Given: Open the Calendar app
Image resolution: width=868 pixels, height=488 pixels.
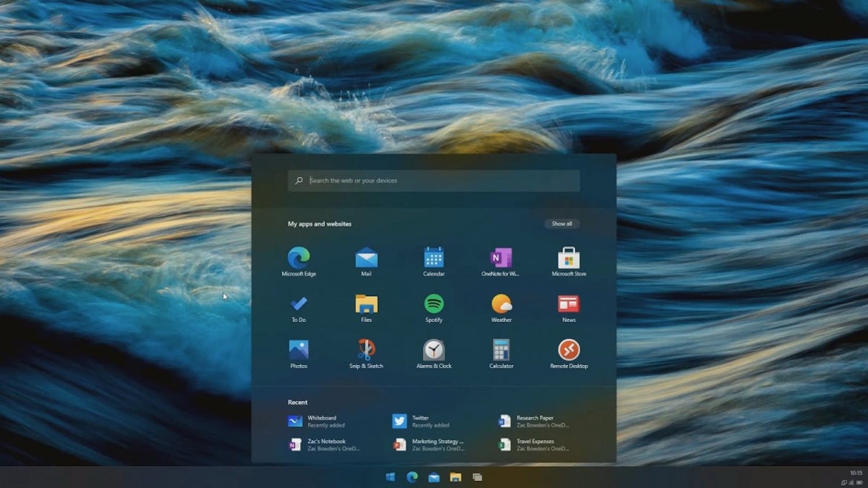Looking at the screenshot, I should click(x=433, y=257).
